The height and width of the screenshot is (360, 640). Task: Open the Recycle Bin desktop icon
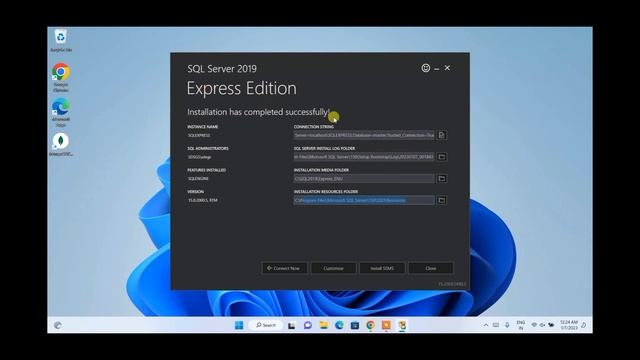pyautogui.click(x=61, y=40)
